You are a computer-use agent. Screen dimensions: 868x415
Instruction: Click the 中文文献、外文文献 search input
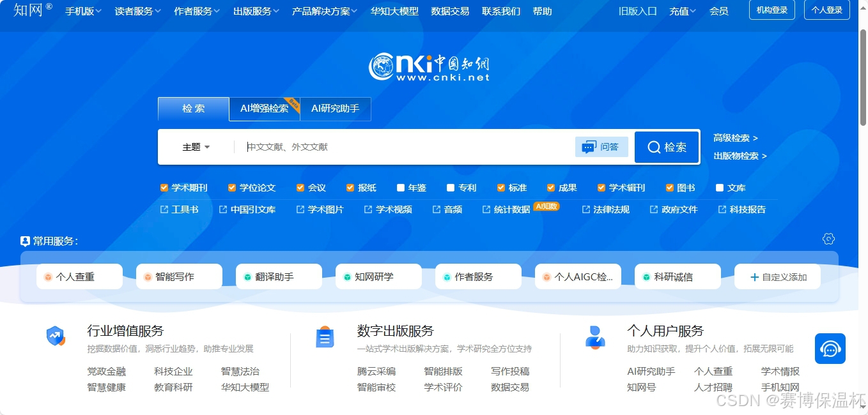(406, 147)
